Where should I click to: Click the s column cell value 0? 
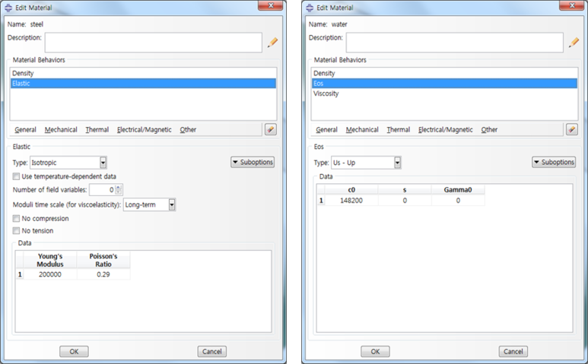(405, 201)
